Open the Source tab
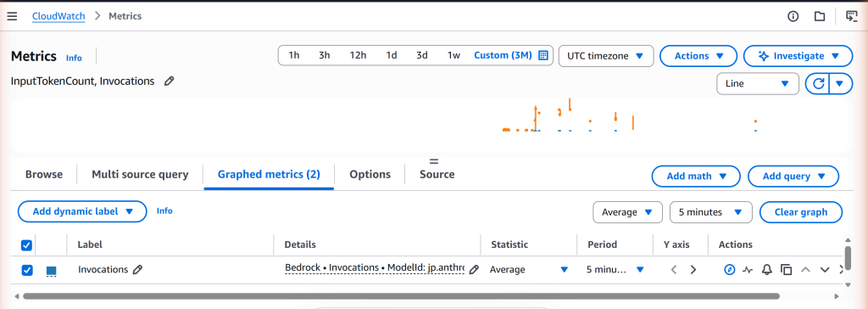The width and height of the screenshot is (868, 309). pyautogui.click(x=437, y=174)
